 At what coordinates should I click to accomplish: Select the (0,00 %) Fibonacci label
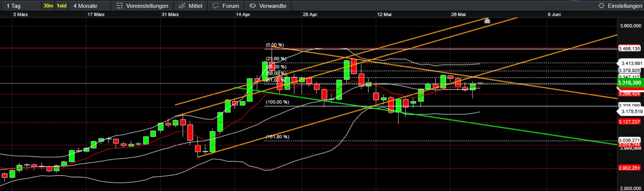tap(275, 45)
